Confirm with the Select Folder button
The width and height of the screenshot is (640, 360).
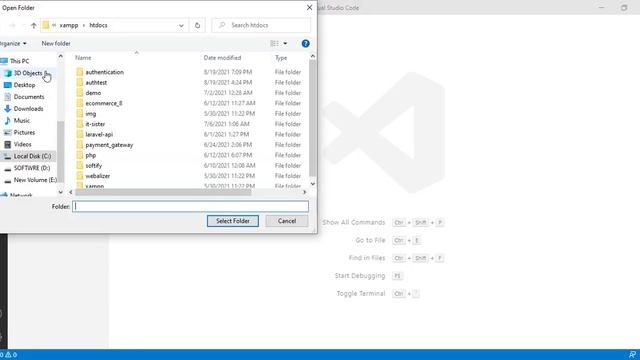tap(233, 221)
